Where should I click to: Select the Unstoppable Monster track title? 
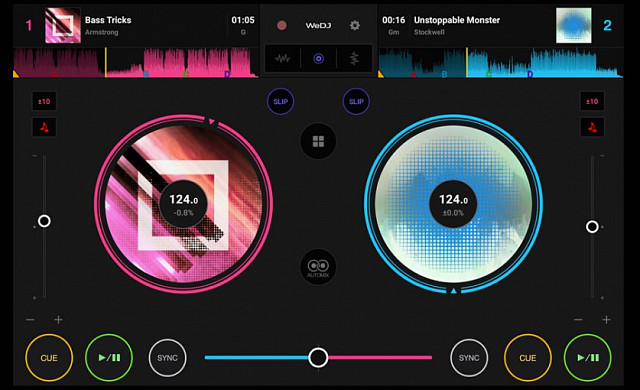click(457, 20)
